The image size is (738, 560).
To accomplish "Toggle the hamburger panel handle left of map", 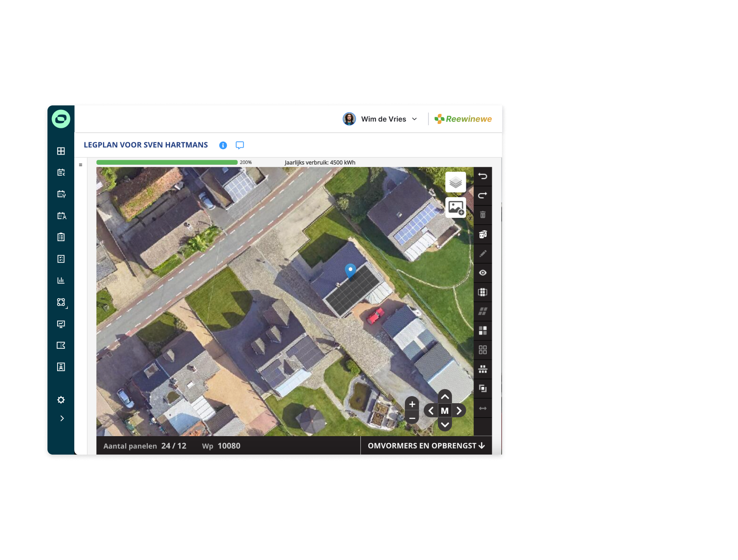I will click(80, 165).
